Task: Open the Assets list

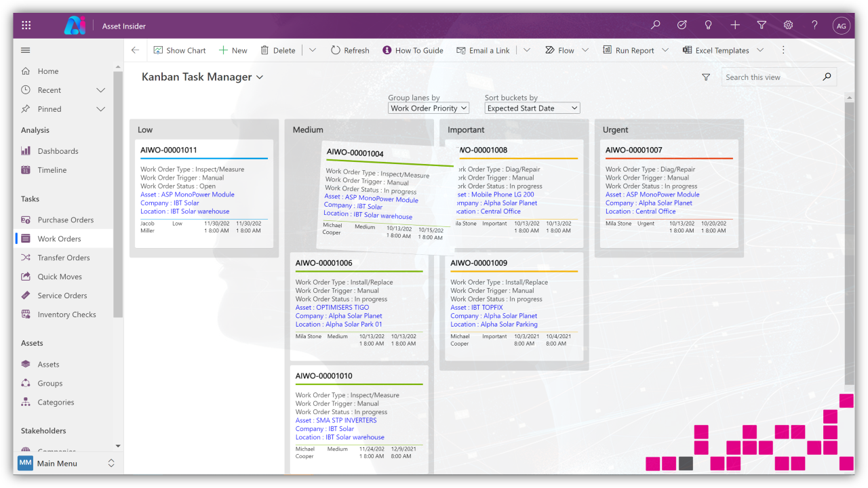Action: pos(50,364)
